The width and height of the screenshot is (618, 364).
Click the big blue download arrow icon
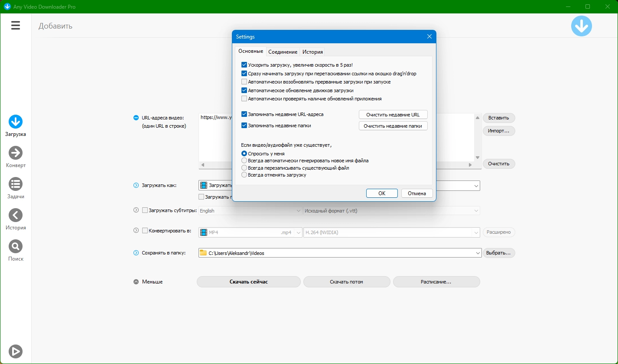pos(581,26)
